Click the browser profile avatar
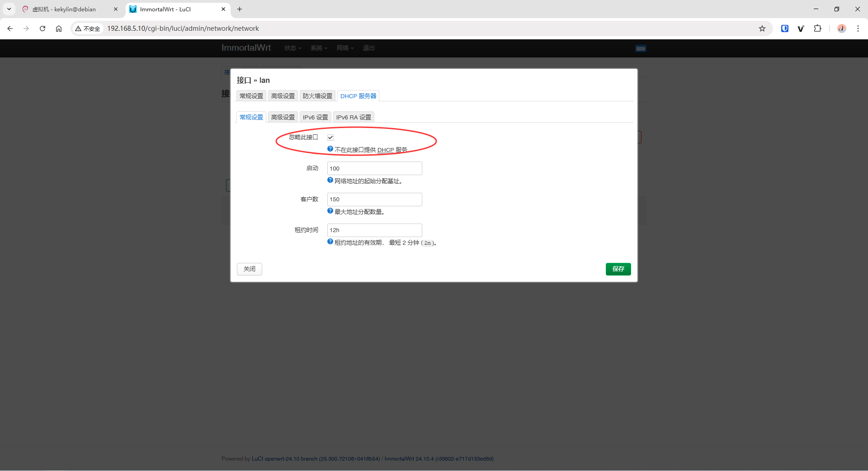868x471 pixels. click(841, 28)
